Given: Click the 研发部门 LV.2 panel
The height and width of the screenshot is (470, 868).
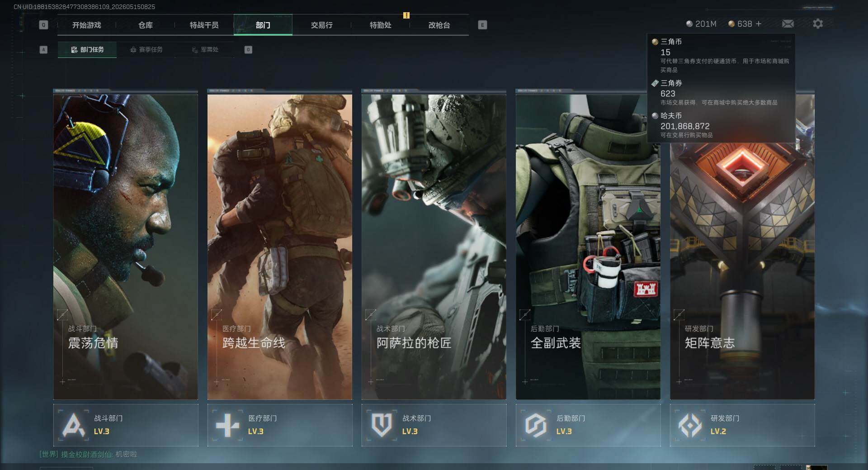Looking at the screenshot, I should (742, 425).
